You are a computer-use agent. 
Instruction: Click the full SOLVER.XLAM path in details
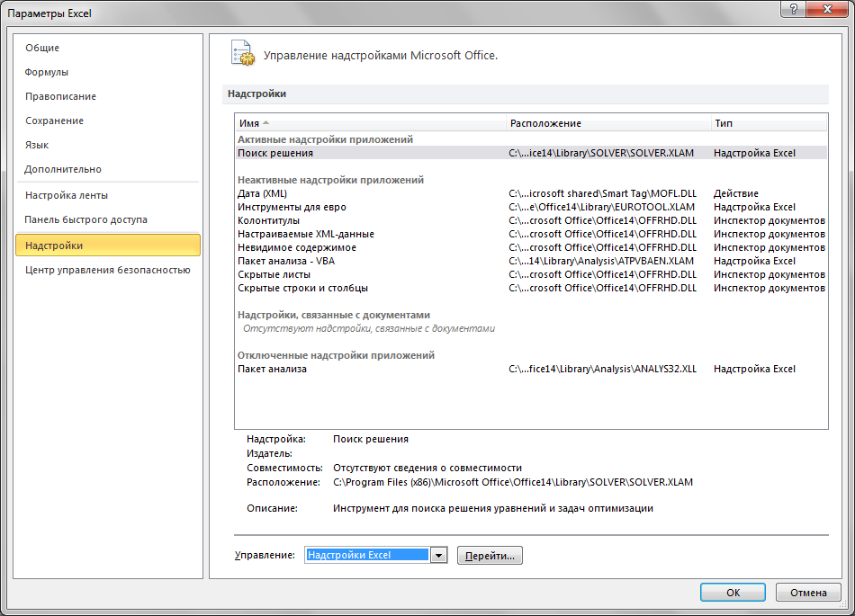[x=513, y=482]
